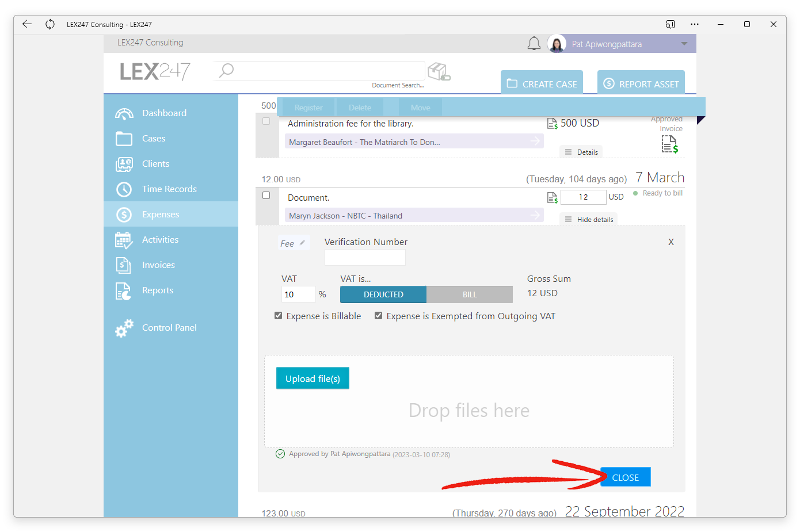The height and width of the screenshot is (532, 800).
Task: Click the invoice icon beside 500 USD
Action: [x=552, y=123]
